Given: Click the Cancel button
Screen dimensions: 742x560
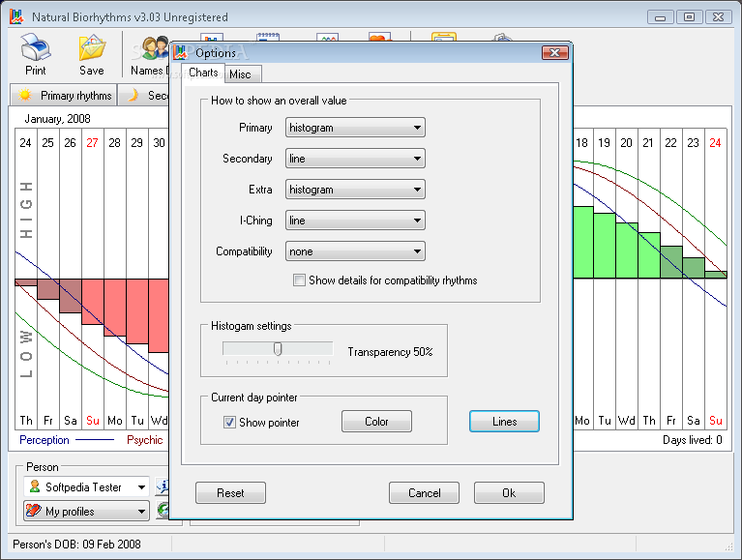Looking at the screenshot, I should point(424,493).
